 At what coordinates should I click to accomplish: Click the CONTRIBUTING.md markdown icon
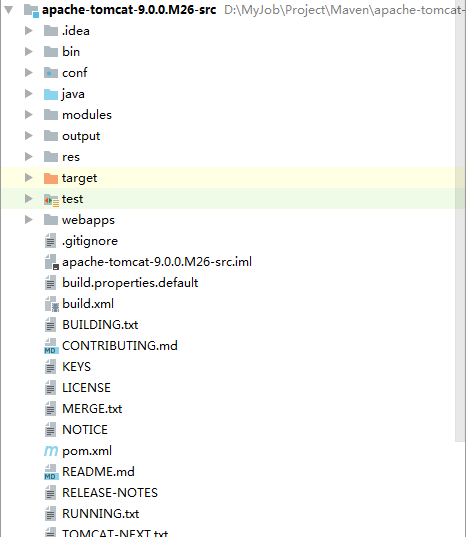[x=51, y=346]
